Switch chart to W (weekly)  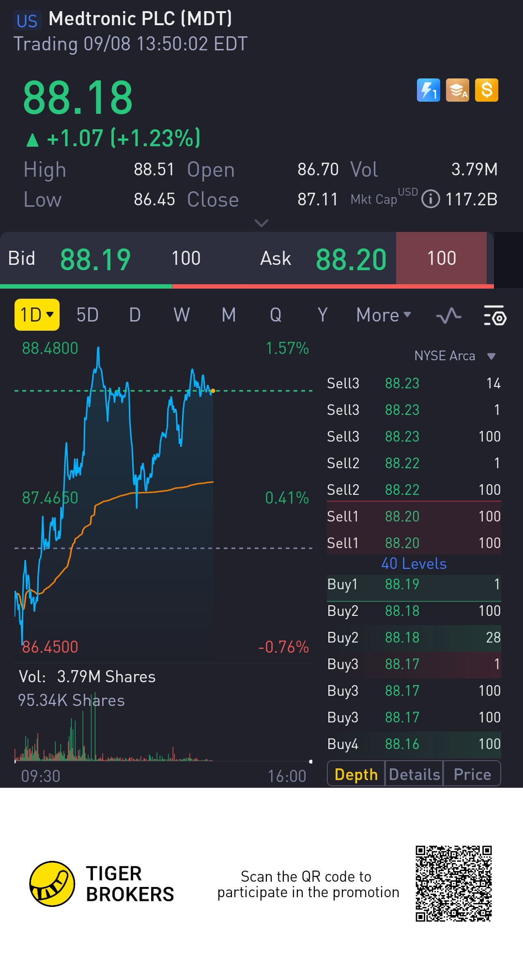point(182,315)
